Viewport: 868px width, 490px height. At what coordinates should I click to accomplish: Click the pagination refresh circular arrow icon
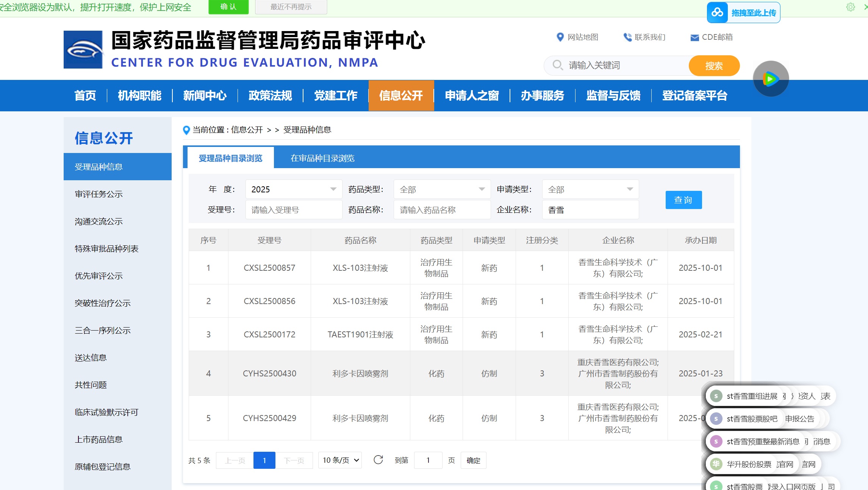[x=378, y=460]
